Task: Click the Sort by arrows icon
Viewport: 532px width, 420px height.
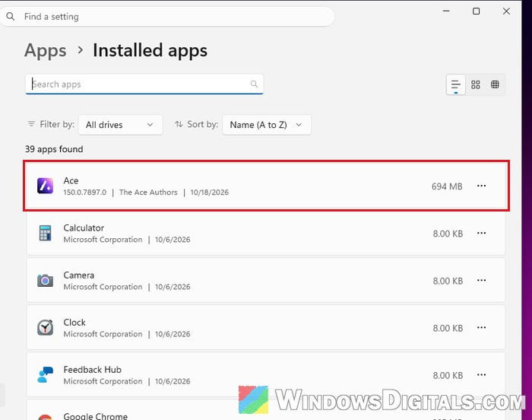Action: coord(179,124)
